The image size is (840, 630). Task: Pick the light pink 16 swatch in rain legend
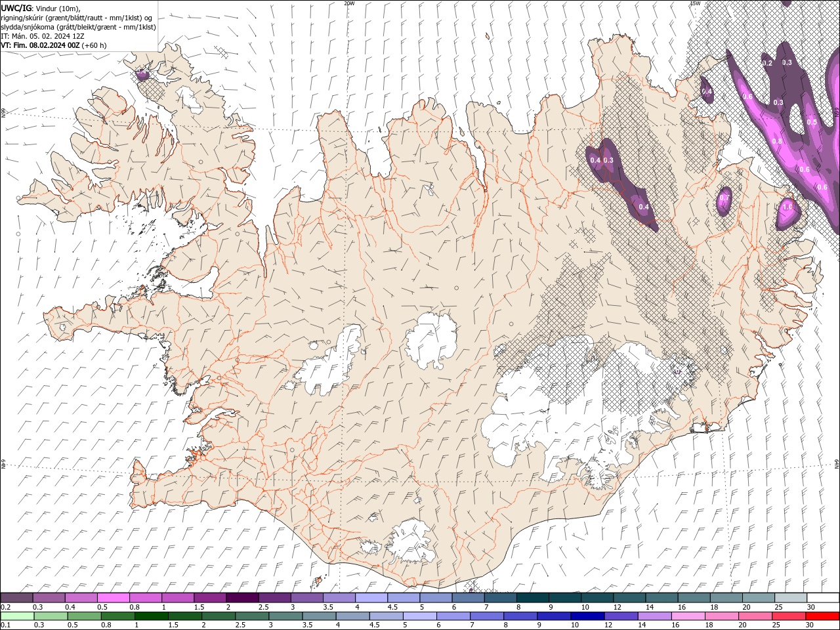(688, 616)
